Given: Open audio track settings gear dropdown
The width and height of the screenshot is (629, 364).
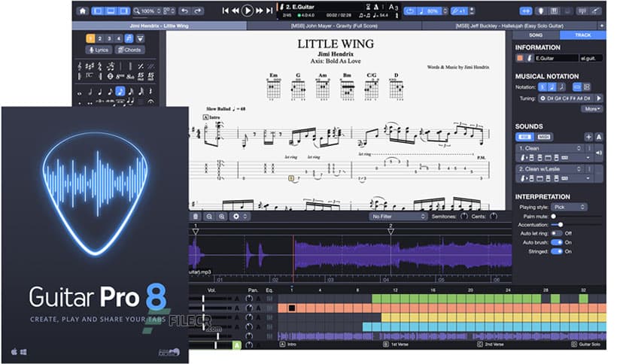Looking at the screenshot, I should pyautogui.click(x=239, y=217).
